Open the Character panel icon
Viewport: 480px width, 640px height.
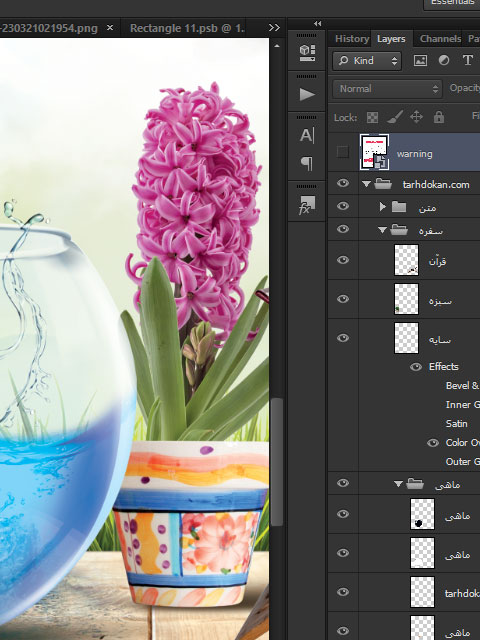coord(307,135)
